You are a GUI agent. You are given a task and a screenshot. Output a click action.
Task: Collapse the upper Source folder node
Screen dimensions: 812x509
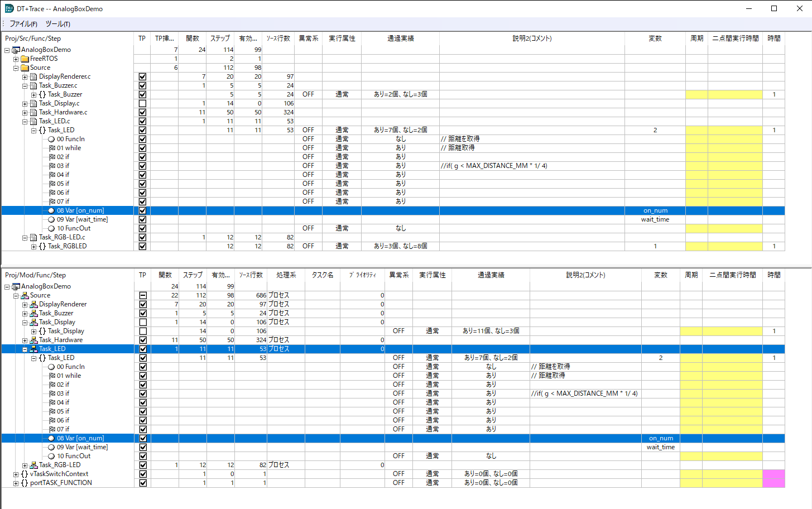point(16,68)
